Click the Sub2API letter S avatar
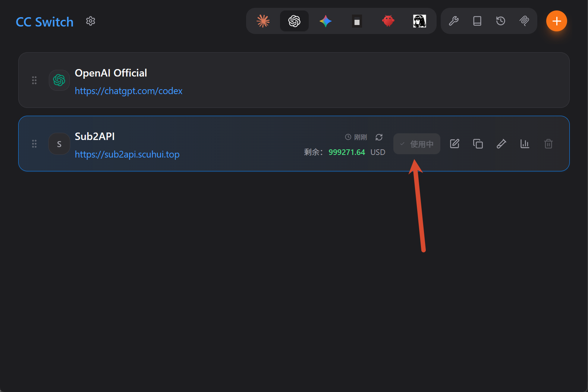 click(x=59, y=144)
